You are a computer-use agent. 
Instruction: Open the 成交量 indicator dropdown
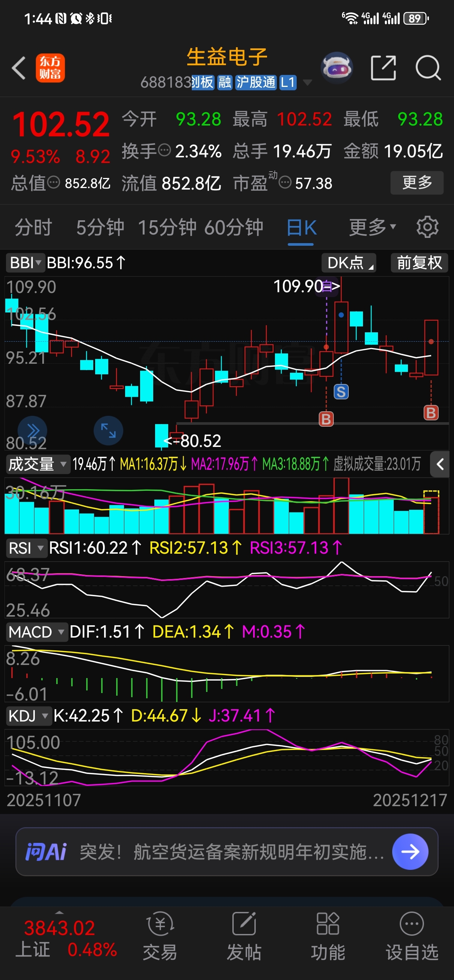pyautogui.click(x=38, y=464)
